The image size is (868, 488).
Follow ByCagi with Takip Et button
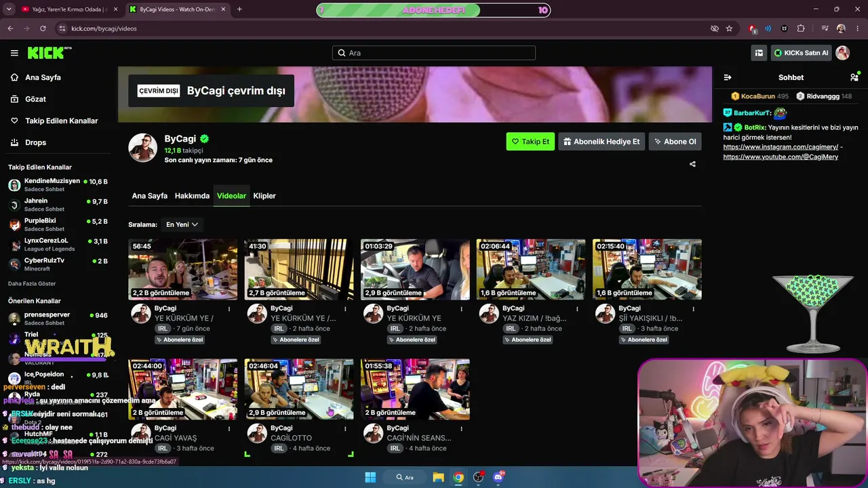pyautogui.click(x=530, y=142)
